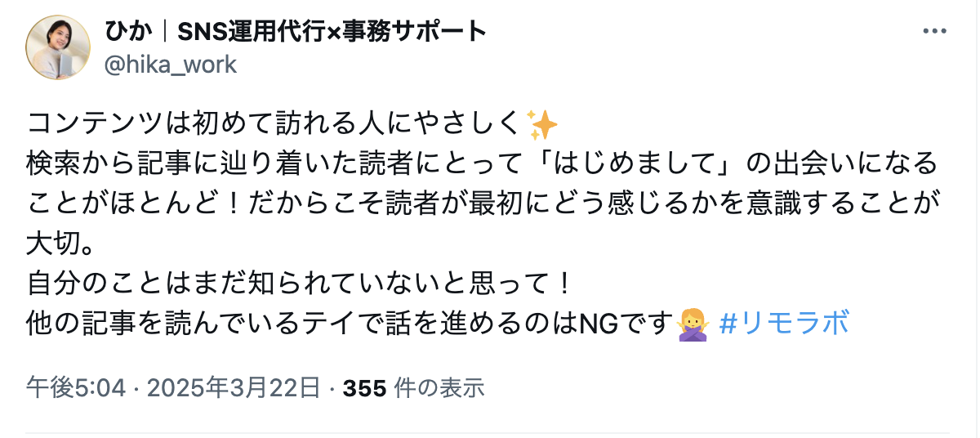Open the three-dot more options menu

[x=935, y=31]
